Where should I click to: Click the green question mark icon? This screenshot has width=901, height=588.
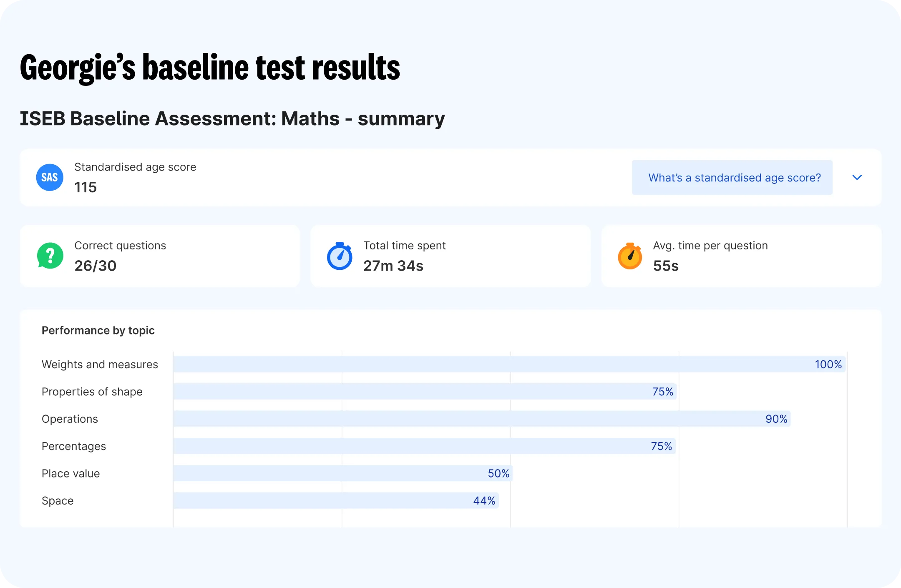pyautogui.click(x=50, y=256)
